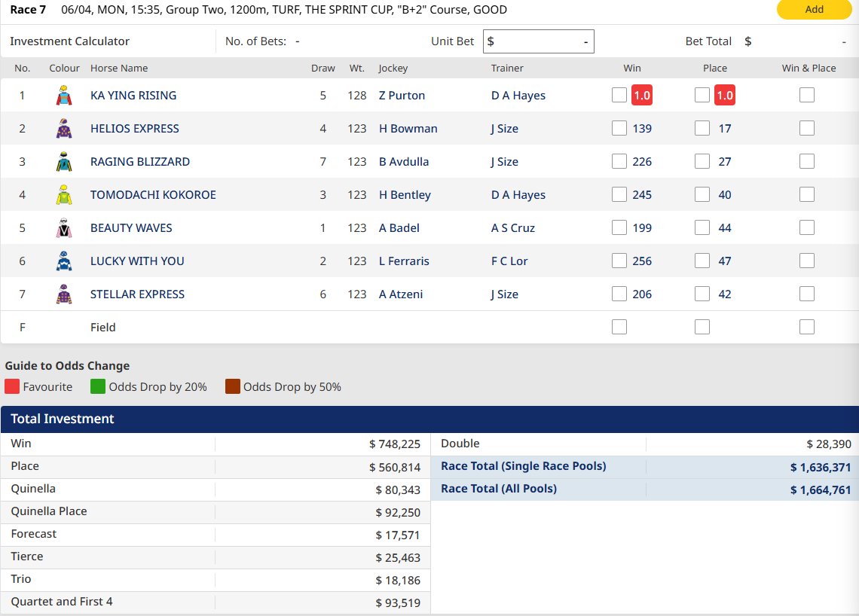Tick Win checkbox for KA YING RISING

(619, 95)
